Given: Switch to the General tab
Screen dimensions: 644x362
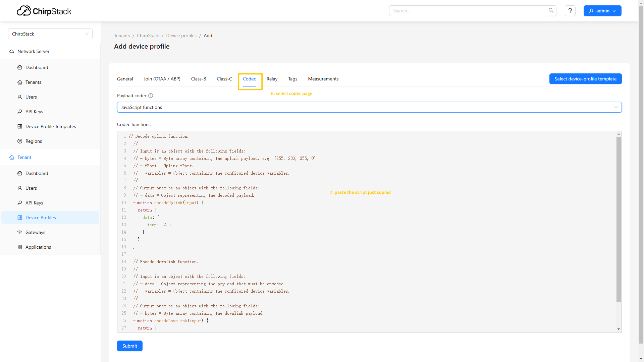Looking at the screenshot, I should (125, 79).
